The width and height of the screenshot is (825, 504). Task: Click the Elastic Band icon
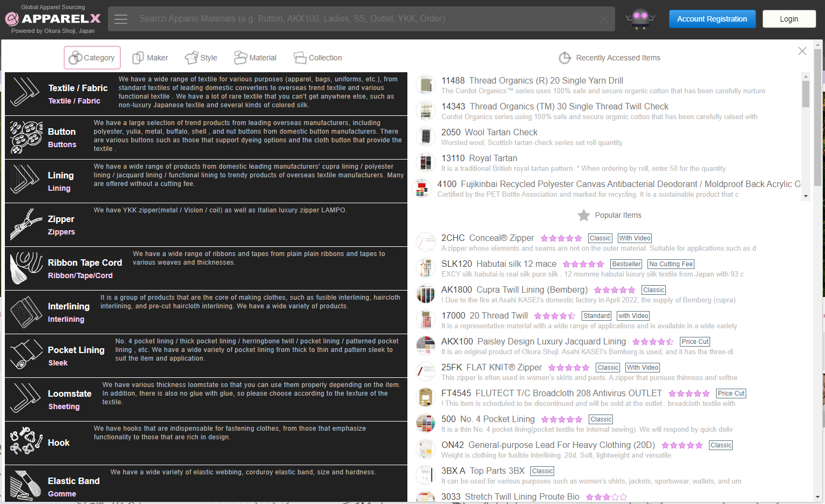pos(26,484)
